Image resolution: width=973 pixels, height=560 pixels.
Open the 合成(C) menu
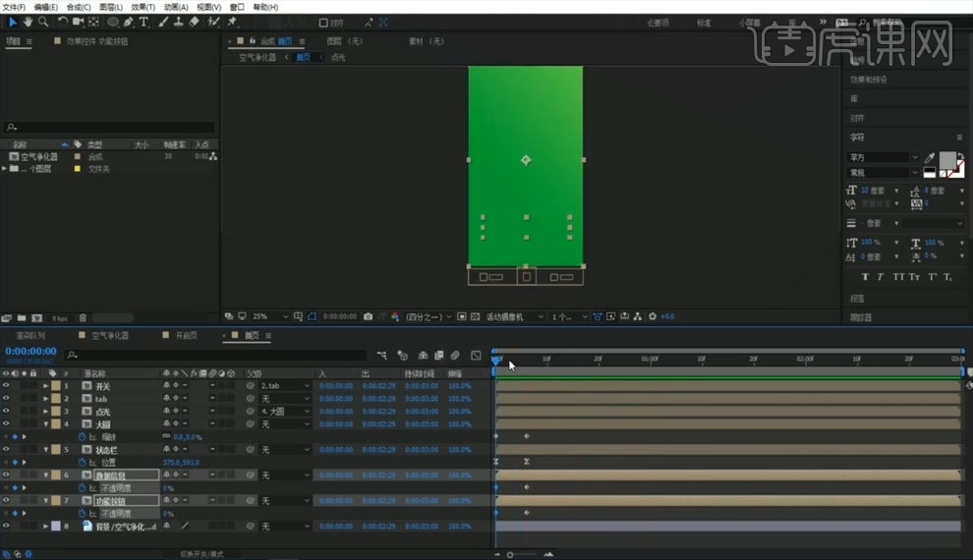[79, 7]
